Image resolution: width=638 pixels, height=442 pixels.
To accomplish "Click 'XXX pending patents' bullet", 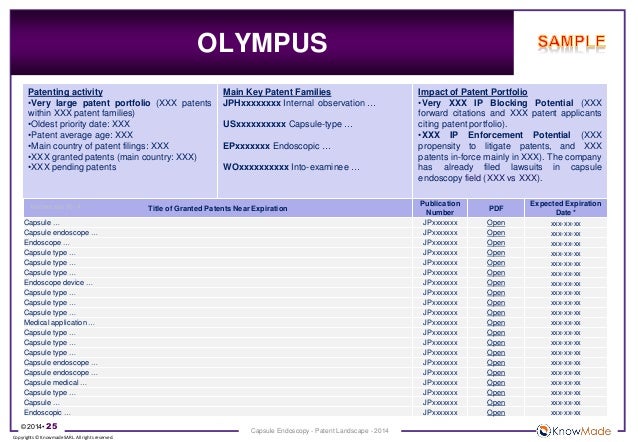I will (72, 167).
